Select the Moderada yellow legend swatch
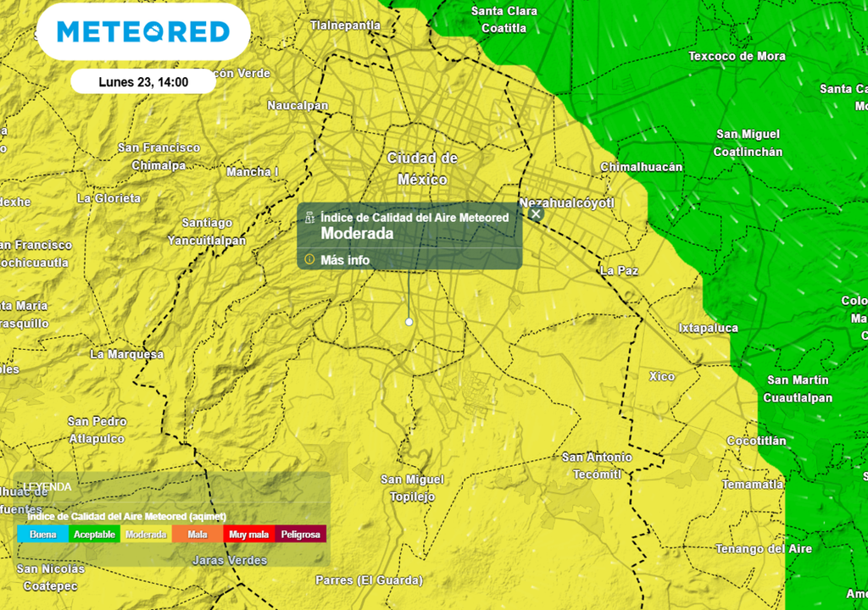Image resolution: width=868 pixels, height=610 pixels. click(146, 535)
